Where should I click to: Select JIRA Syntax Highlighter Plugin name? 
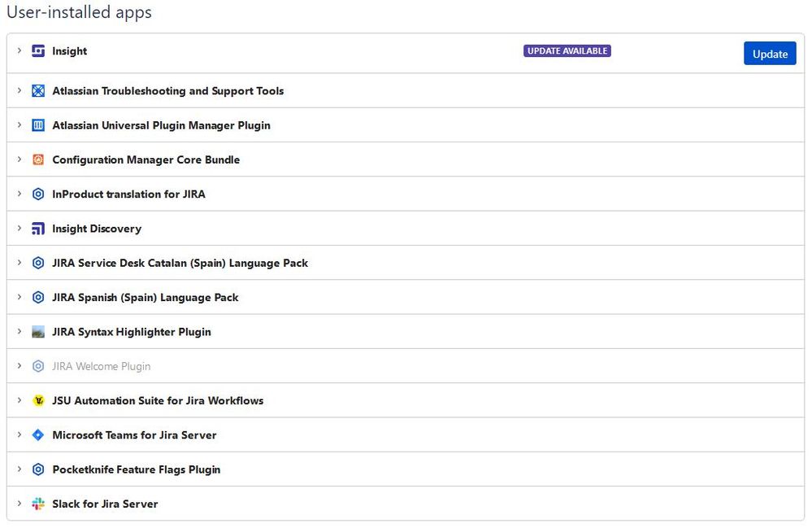tap(132, 332)
